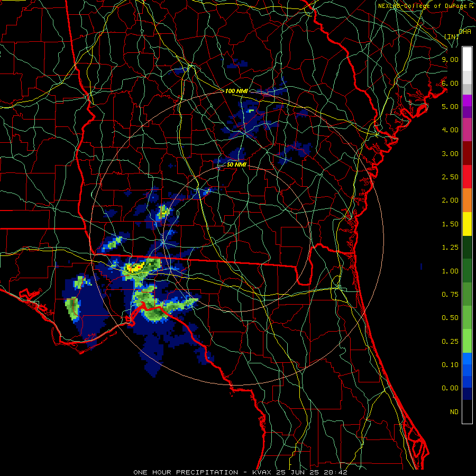The height and width of the screenshot is (476, 476).
Task: Click the 1.25 legend value
Action: (x=450, y=248)
